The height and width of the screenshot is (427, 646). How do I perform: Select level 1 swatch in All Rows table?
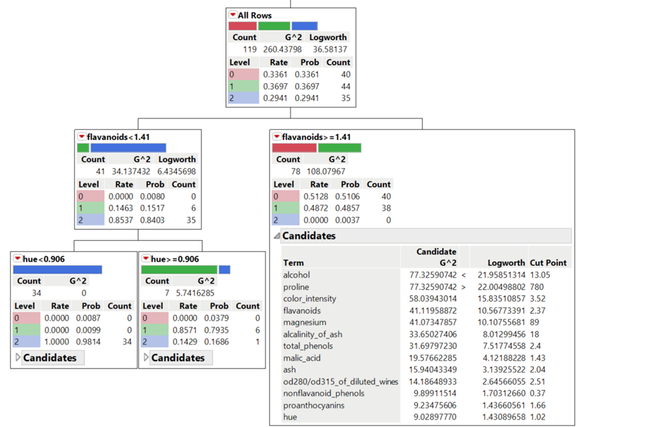[x=243, y=86]
